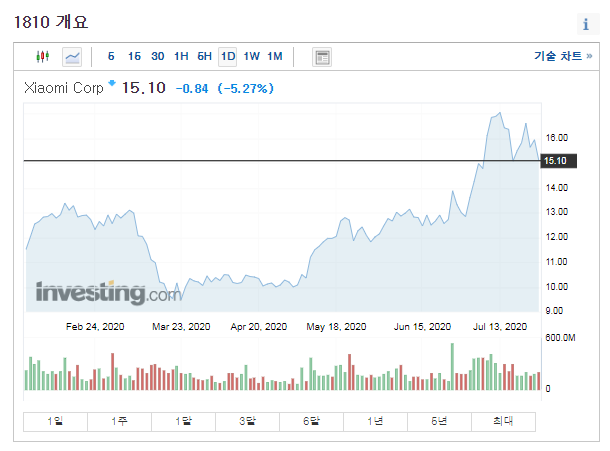Set 15 minute interval

click(134, 56)
